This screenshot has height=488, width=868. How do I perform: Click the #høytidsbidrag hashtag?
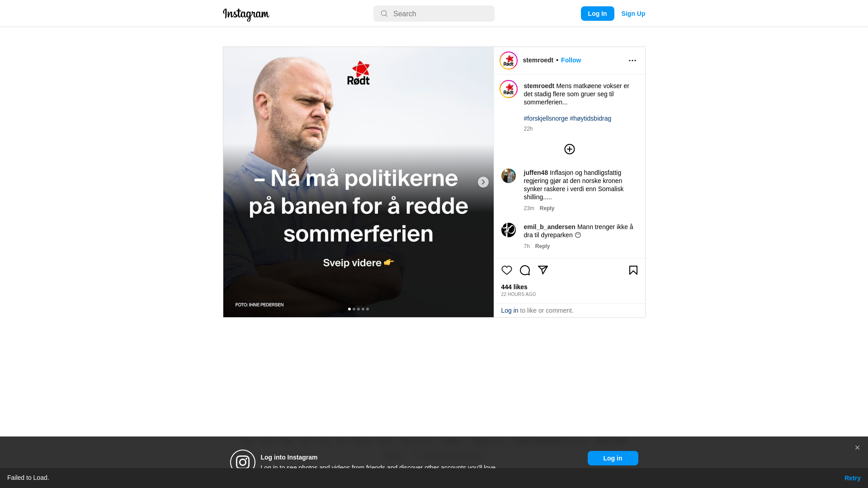click(590, 118)
